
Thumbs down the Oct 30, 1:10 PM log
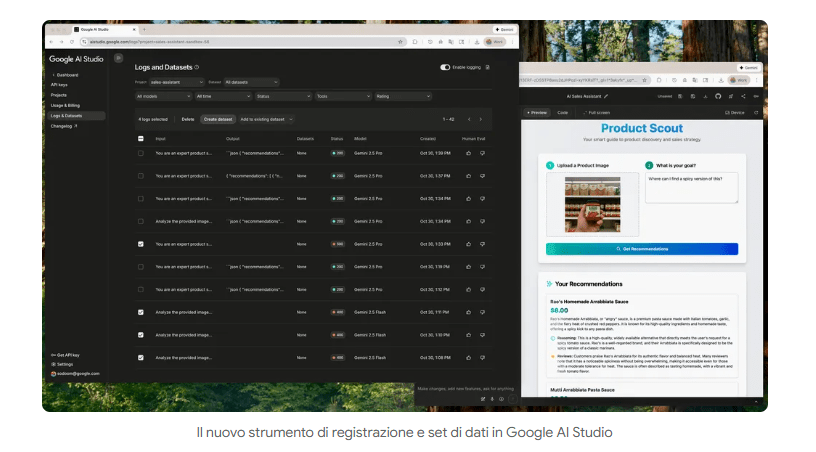[x=482, y=335]
